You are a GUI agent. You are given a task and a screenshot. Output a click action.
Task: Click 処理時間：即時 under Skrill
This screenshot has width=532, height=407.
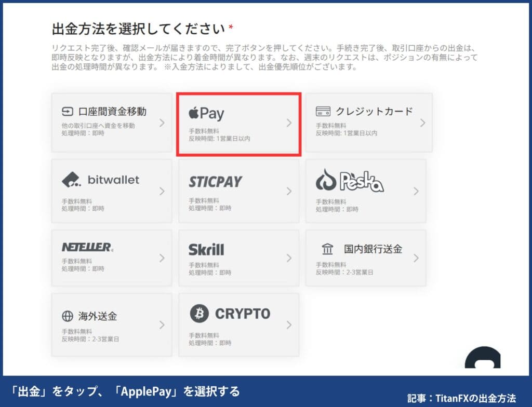click(210, 273)
